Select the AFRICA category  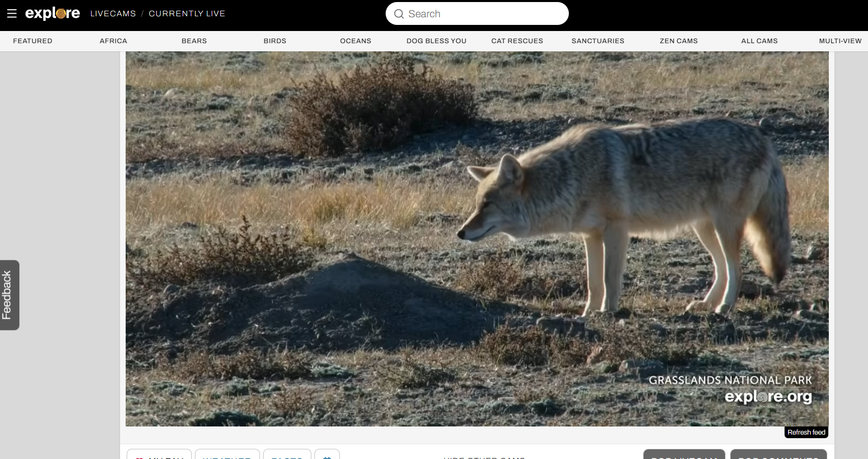[113, 41]
